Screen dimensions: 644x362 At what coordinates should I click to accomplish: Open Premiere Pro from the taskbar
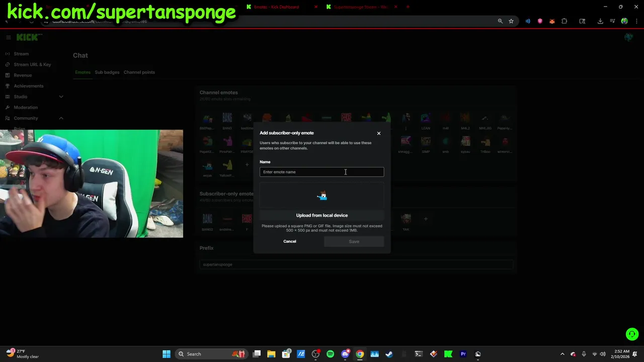pyautogui.click(x=463, y=354)
